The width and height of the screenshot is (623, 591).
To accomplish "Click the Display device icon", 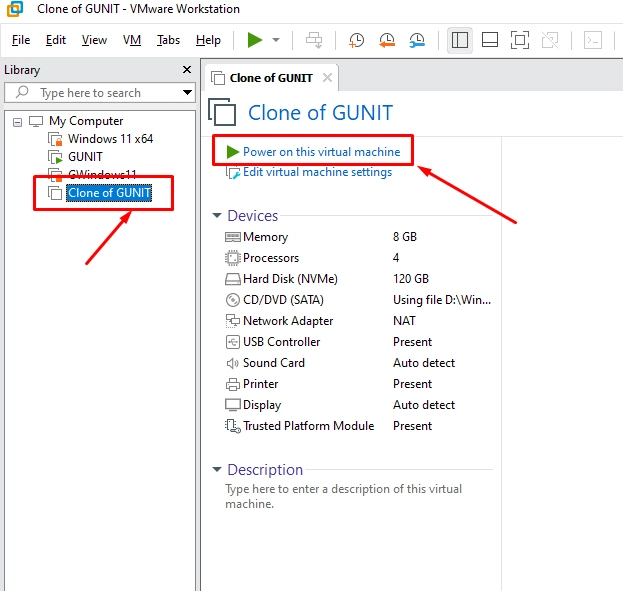I will pos(232,405).
